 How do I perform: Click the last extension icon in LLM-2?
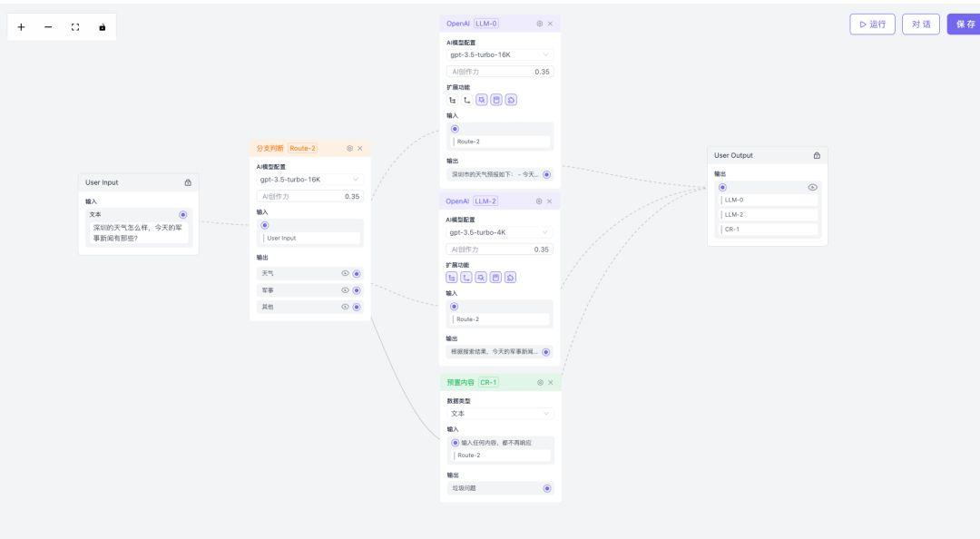click(x=511, y=278)
